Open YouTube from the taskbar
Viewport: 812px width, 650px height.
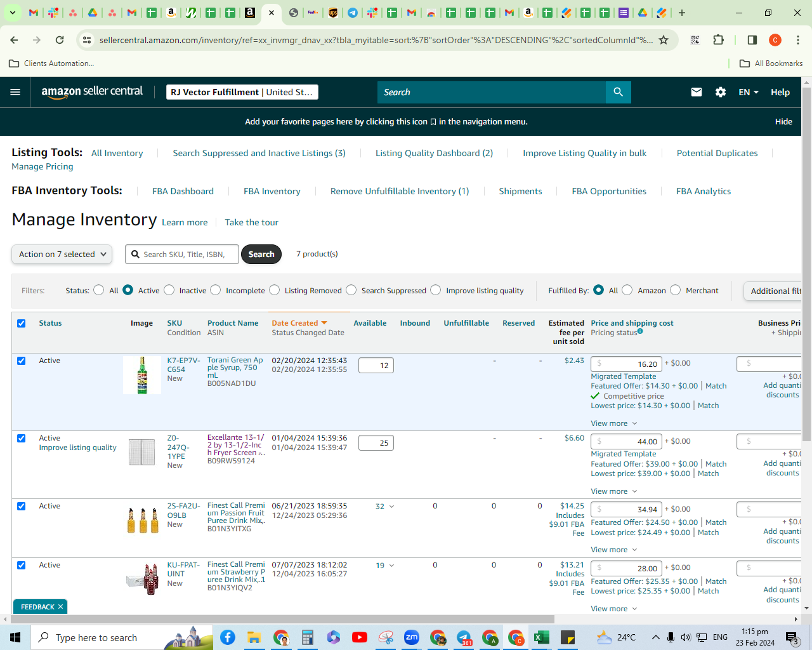(x=359, y=637)
